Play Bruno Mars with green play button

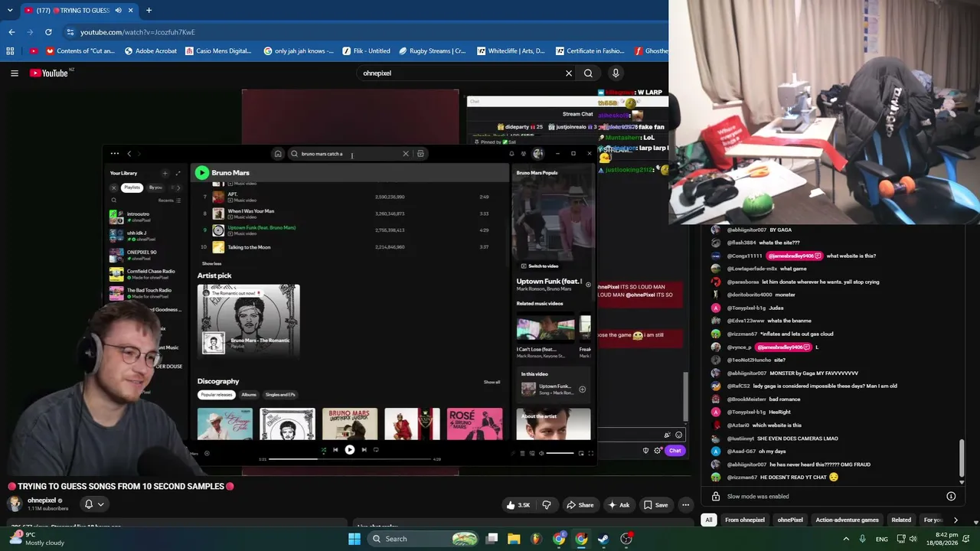(201, 173)
